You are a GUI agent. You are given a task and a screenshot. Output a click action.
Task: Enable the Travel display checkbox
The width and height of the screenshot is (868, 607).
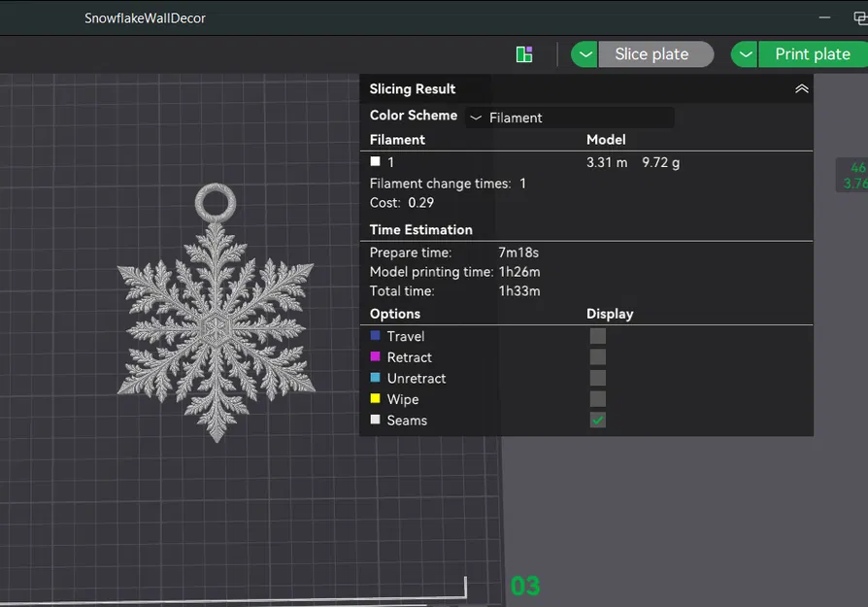pos(598,336)
